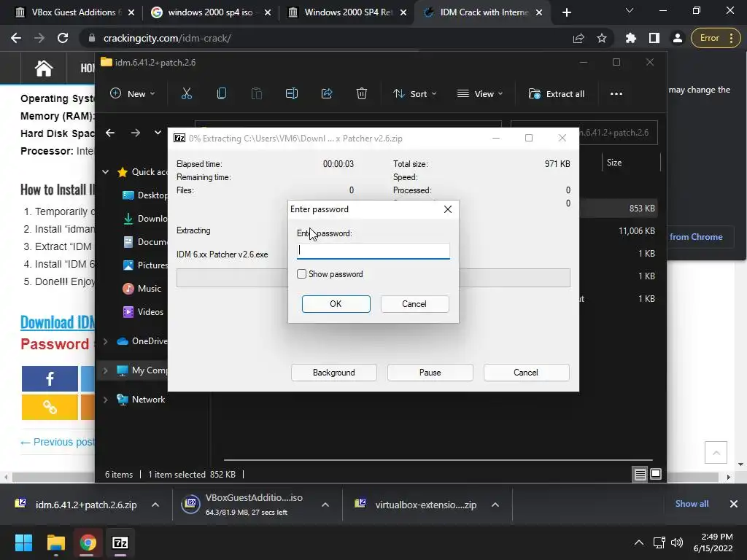Open Chrome extensions puzzle icon

click(631, 38)
